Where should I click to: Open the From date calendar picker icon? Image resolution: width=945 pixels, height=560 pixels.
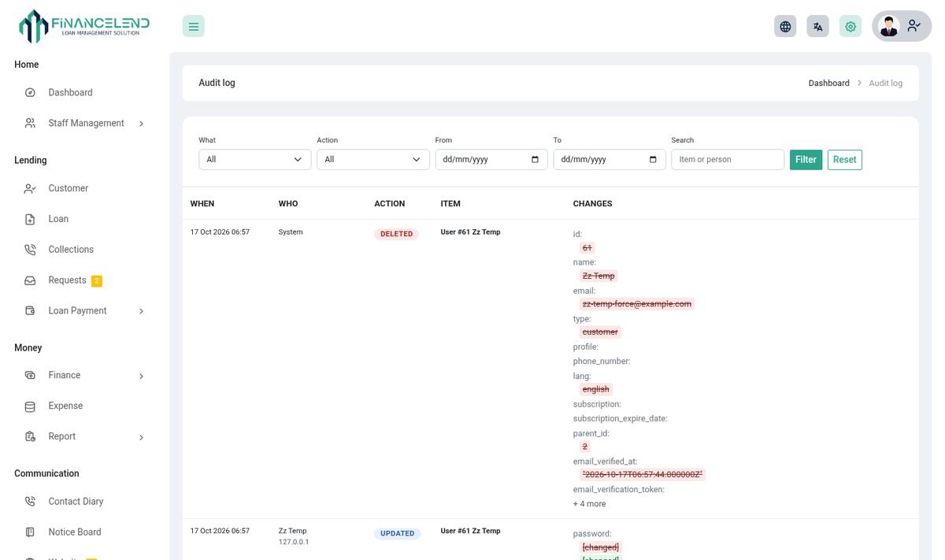tap(535, 159)
